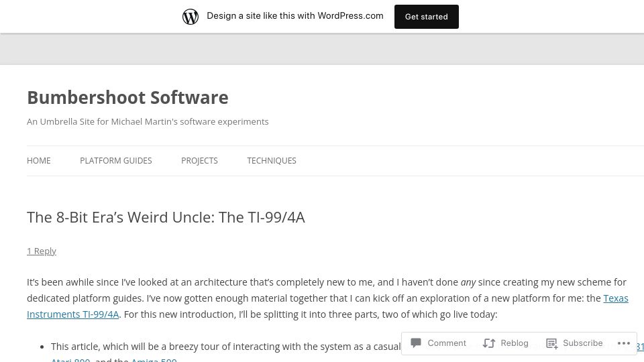
Task: Click the Subscribe label in action bar
Action: [x=582, y=343]
